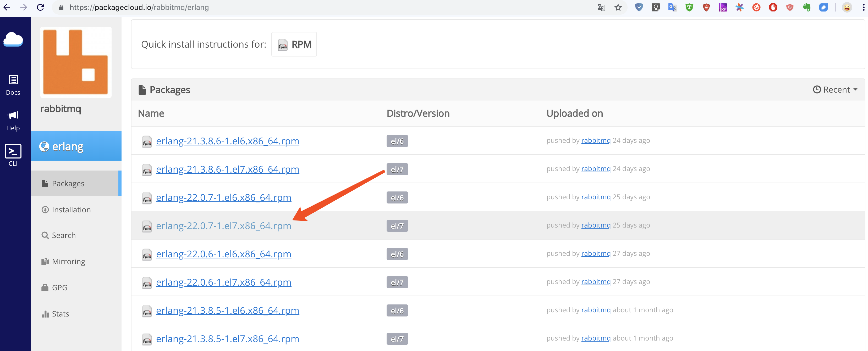The height and width of the screenshot is (351, 868).
Task: Select the RPM quick install button
Action: 294,44
